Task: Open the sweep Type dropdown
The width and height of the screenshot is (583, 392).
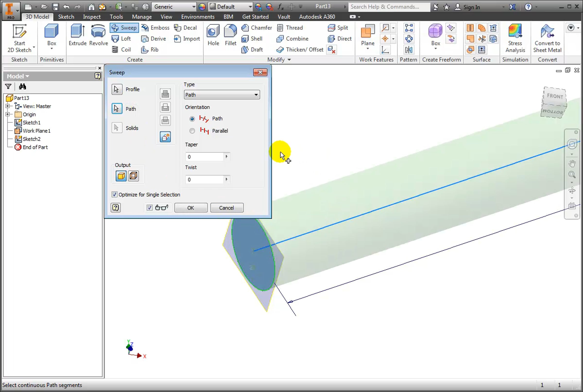Action: (x=222, y=95)
